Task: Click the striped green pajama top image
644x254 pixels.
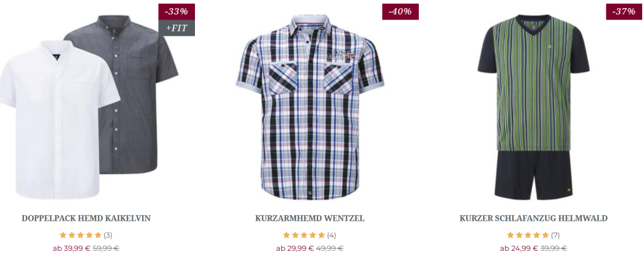Action: [x=533, y=82]
